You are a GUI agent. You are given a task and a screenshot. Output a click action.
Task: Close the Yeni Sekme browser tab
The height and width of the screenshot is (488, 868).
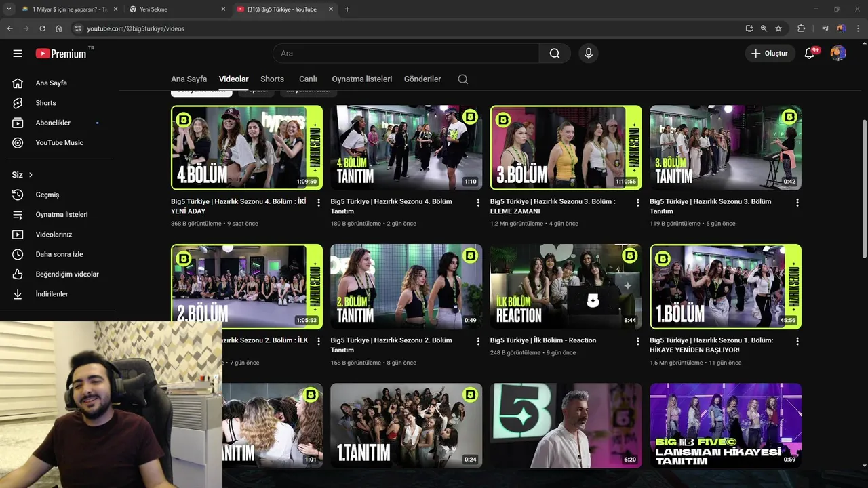(x=224, y=9)
